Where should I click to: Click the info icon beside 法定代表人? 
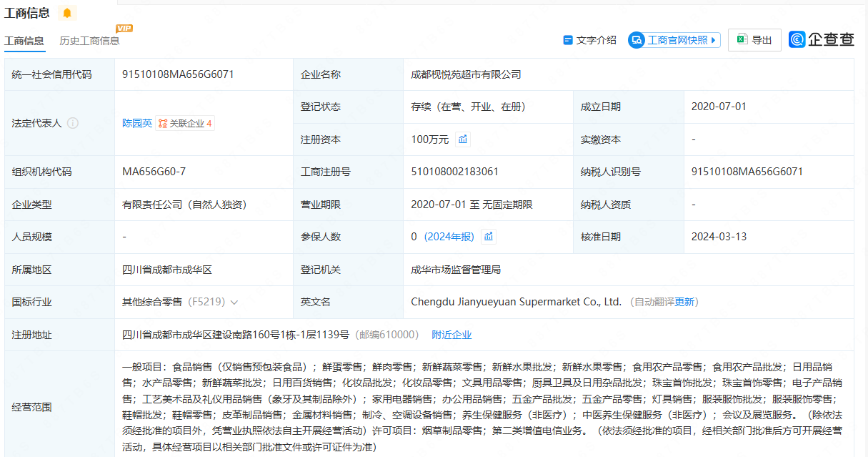(x=73, y=123)
